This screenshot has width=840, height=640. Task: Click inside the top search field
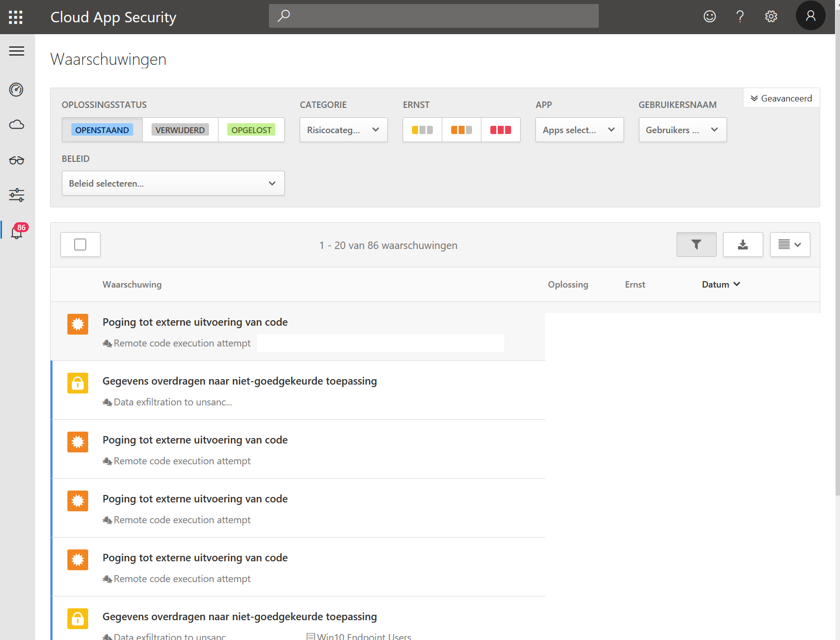[433, 15]
